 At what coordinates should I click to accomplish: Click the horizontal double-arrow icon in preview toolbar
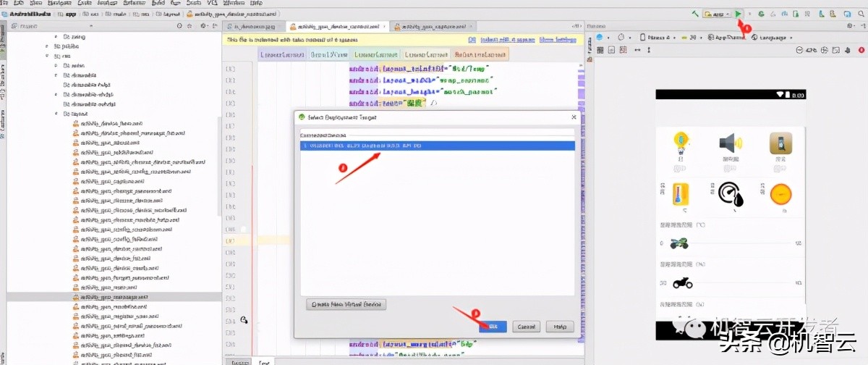(637, 49)
